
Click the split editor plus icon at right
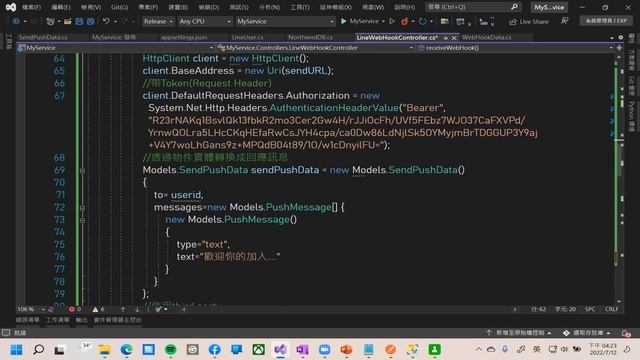coord(619,48)
